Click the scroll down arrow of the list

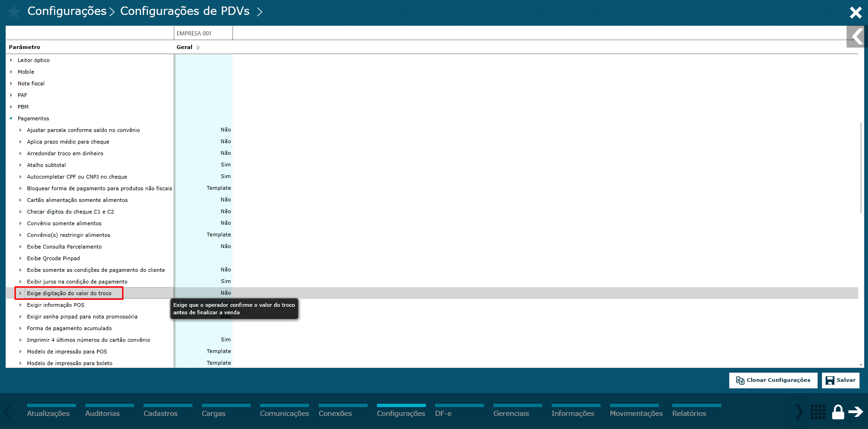(x=861, y=365)
